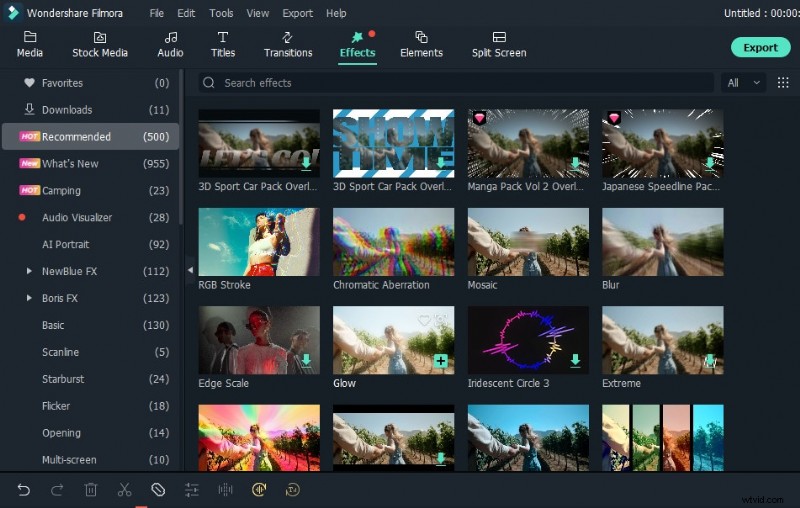800x508 pixels.
Task: Open the Tools menu
Action: (221, 13)
